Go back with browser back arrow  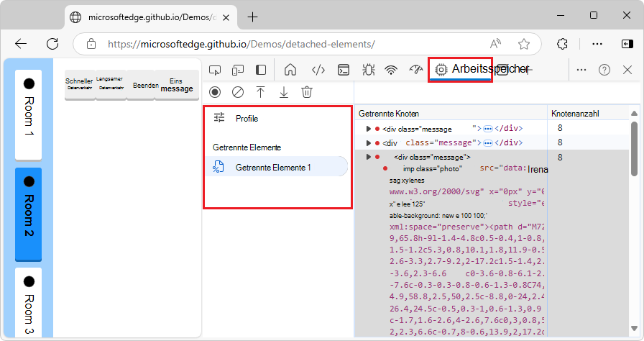(21, 44)
